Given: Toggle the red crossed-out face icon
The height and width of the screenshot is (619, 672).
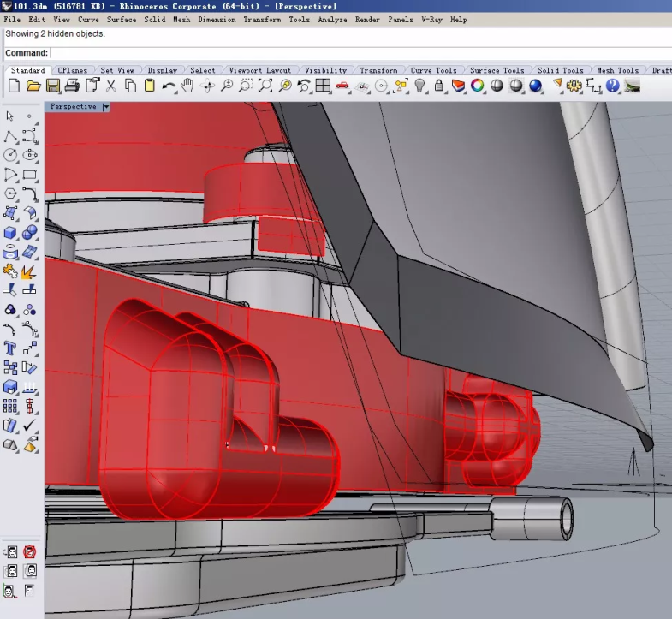Looking at the screenshot, I should tap(30, 551).
